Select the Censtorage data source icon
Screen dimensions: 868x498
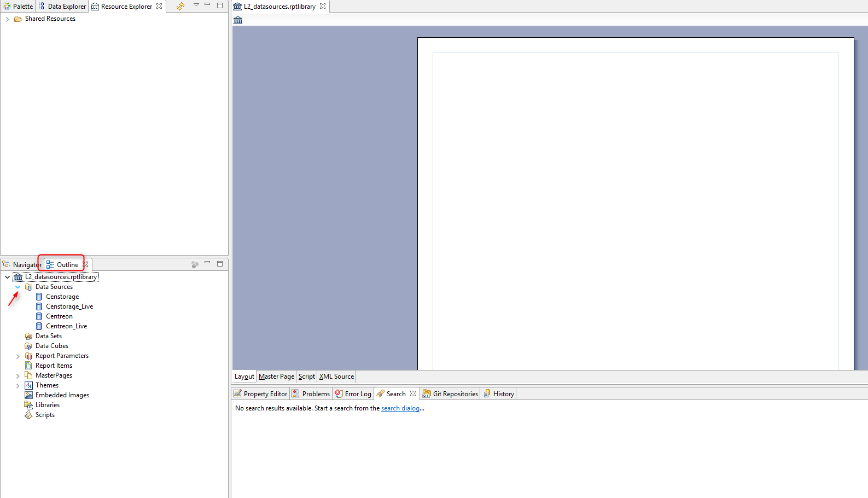click(x=39, y=297)
